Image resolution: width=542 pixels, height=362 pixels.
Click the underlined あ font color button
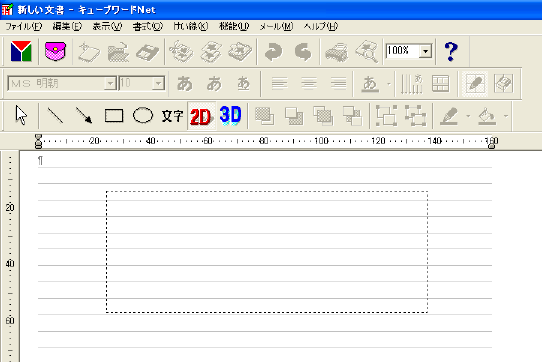click(x=370, y=84)
